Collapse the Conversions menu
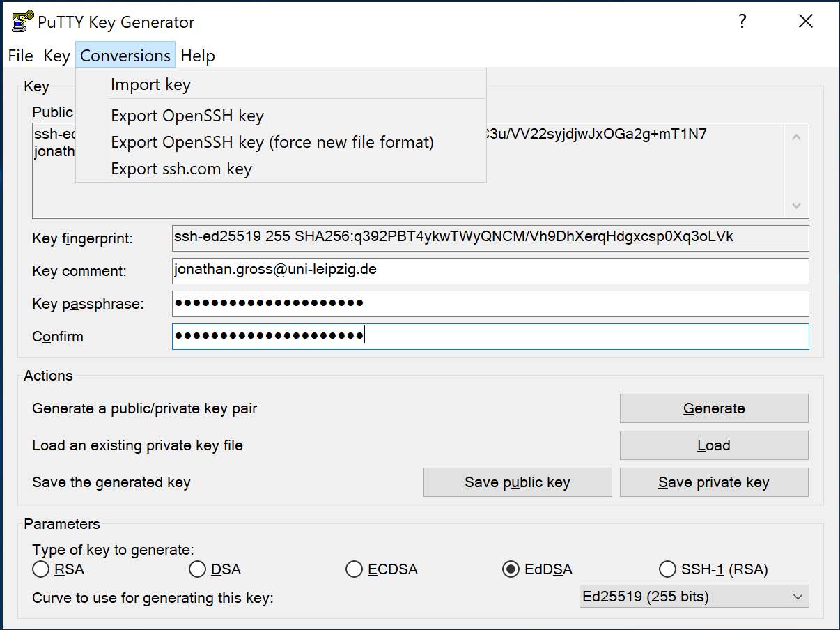 tap(125, 56)
